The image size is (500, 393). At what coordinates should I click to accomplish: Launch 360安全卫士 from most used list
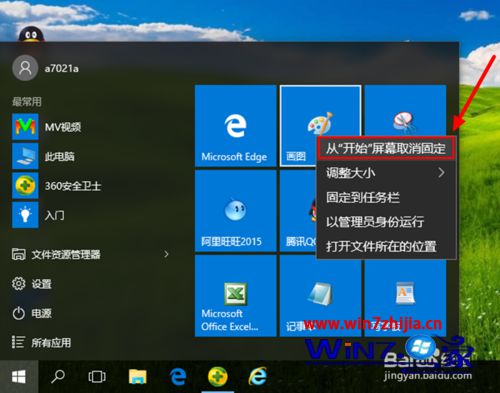[x=57, y=185]
